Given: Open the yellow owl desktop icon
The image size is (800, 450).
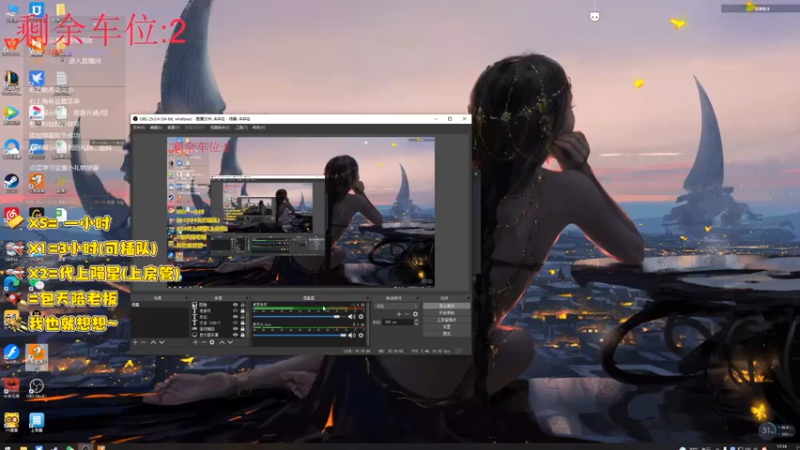Looking at the screenshot, I should [11, 421].
